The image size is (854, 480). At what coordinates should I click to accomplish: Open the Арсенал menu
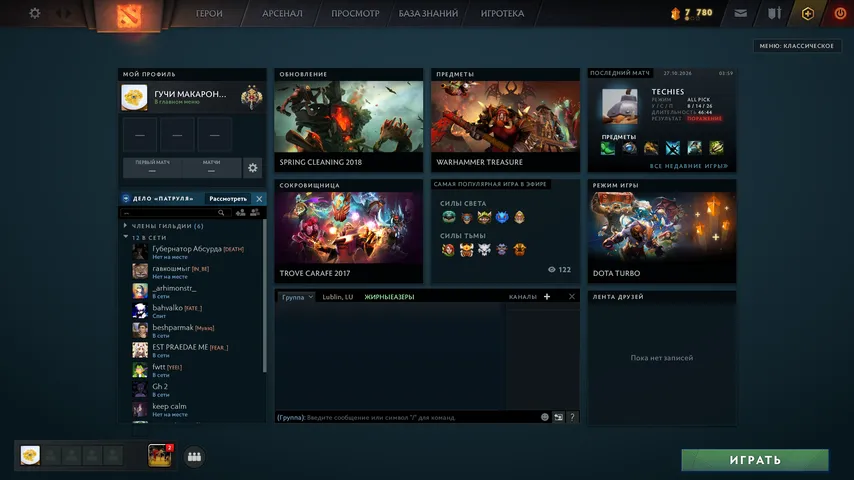click(282, 13)
